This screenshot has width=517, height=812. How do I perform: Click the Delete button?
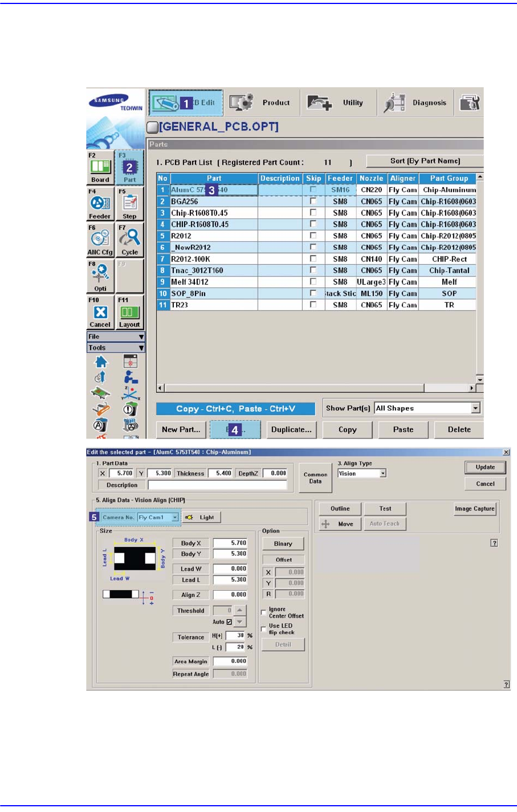459,430
